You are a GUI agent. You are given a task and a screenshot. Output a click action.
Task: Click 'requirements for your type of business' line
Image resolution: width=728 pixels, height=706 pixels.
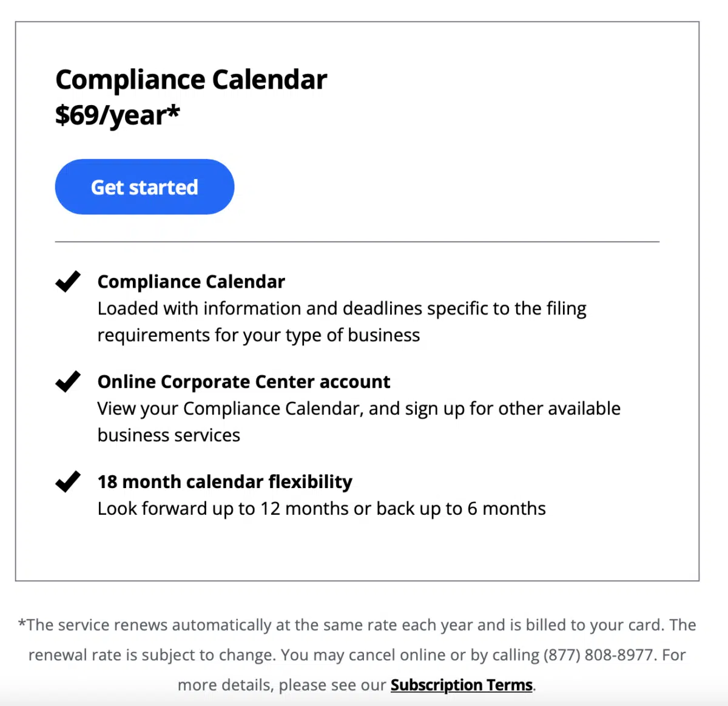click(x=258, y=336)
